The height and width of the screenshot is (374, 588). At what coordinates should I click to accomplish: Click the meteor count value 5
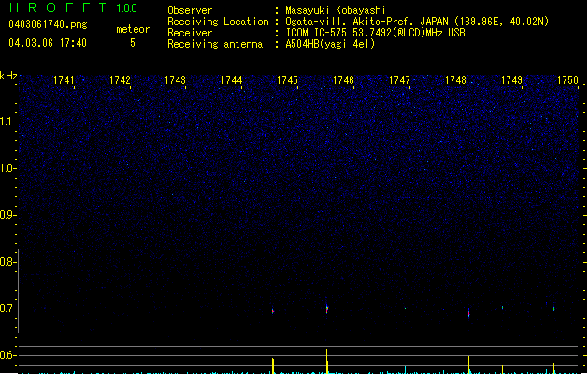click(132, 43)
